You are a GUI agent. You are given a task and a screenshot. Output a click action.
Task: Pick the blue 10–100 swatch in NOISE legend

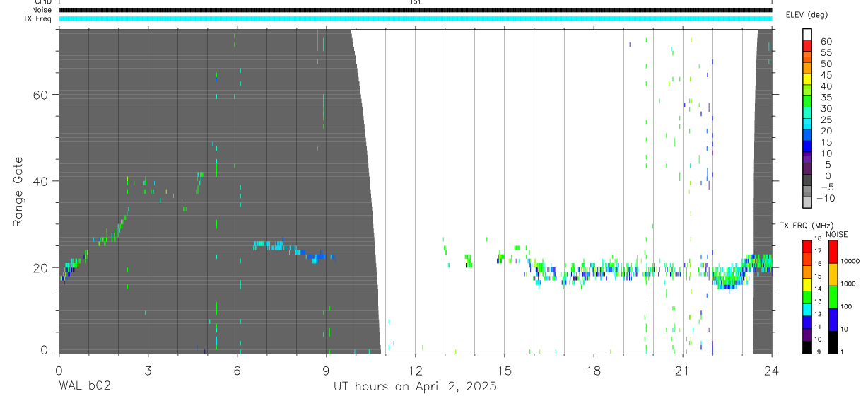point(833,320)
